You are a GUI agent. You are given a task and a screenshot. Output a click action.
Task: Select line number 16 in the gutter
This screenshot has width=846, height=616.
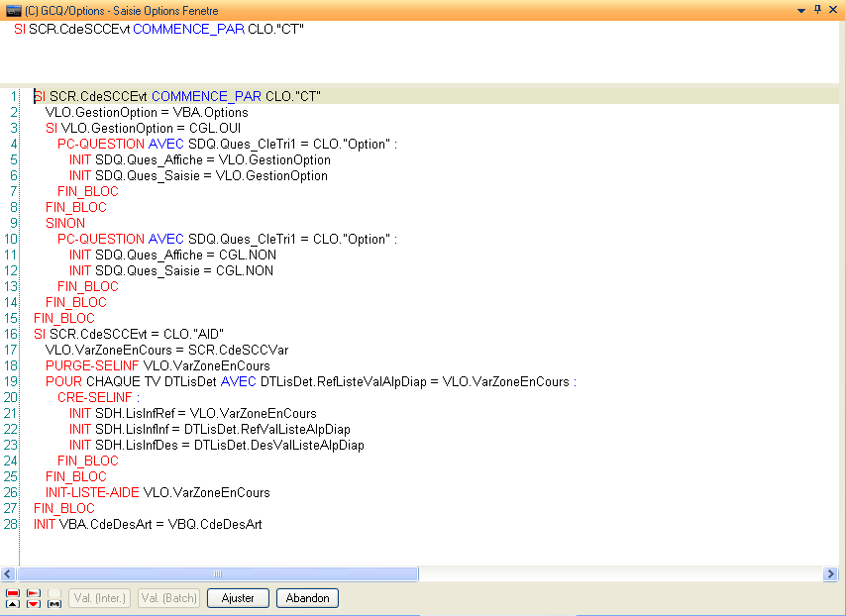tap(13, 334)
